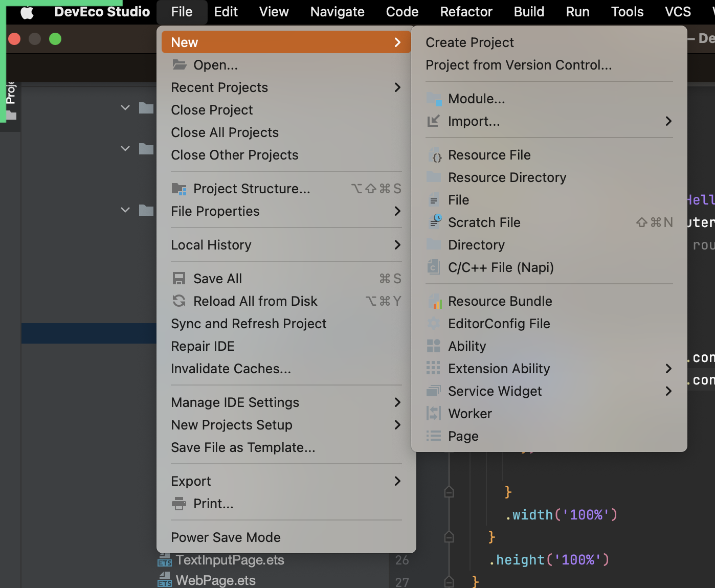Expand the Export submenu arrow
The height and width of the screenshot is (588, 715).
(x=397, y=481)
